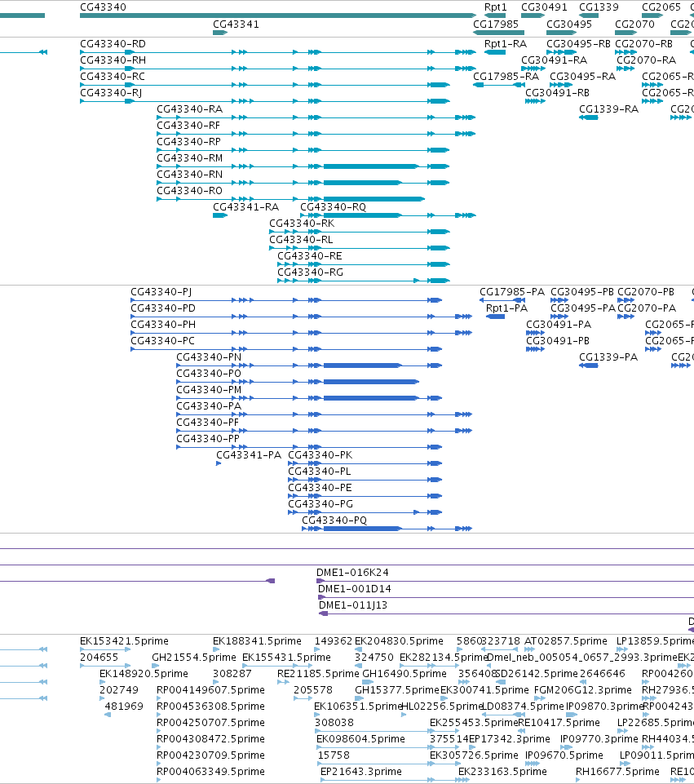Screen dimensions: 694x784
Task: Select transcript CG43341-RA
Action: point(245,207)
